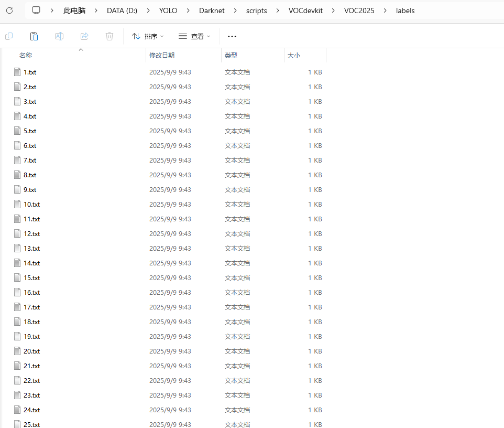Click labels in the breadcrumb path

click(405, 10)
